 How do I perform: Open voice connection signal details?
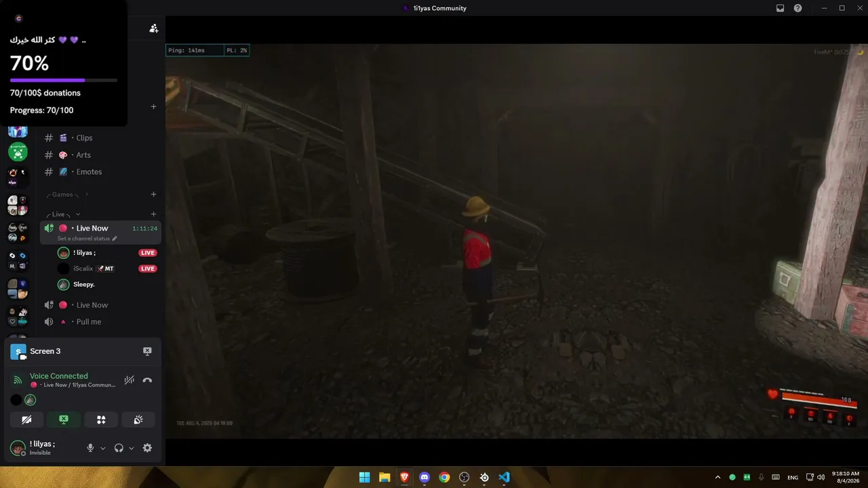18,380
